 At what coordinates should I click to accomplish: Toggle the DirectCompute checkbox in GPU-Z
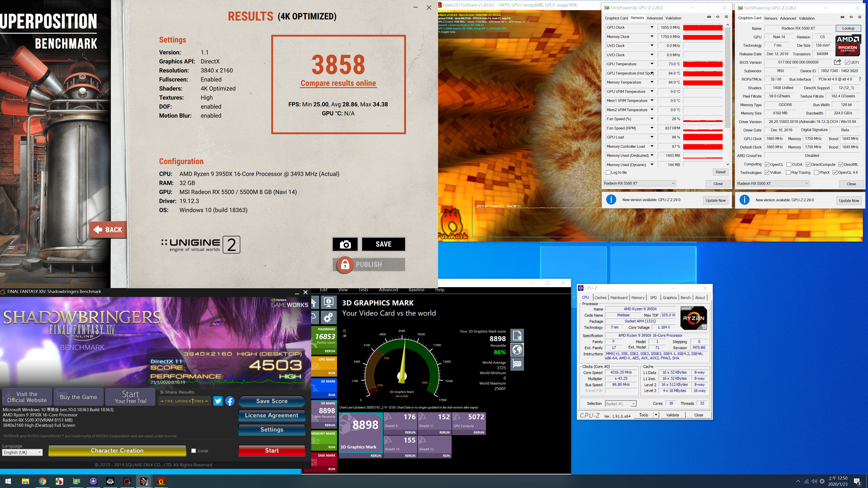pos(808,164)
